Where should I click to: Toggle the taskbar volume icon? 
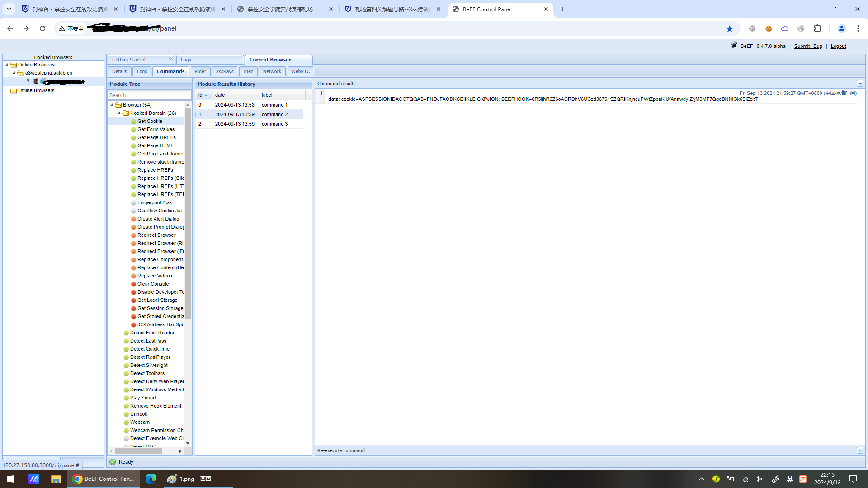[x=759, y=479]
